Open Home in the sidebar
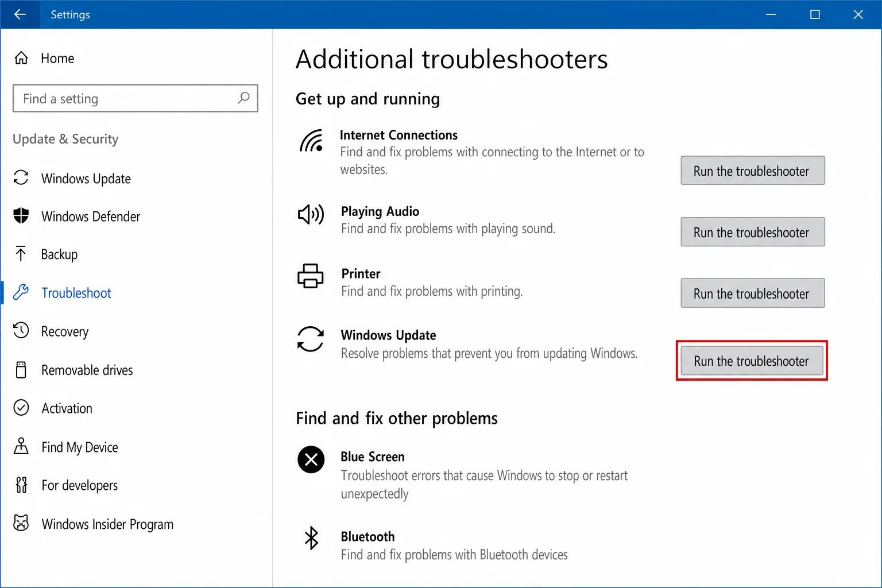The image size is (882, 588). point(57,59)
